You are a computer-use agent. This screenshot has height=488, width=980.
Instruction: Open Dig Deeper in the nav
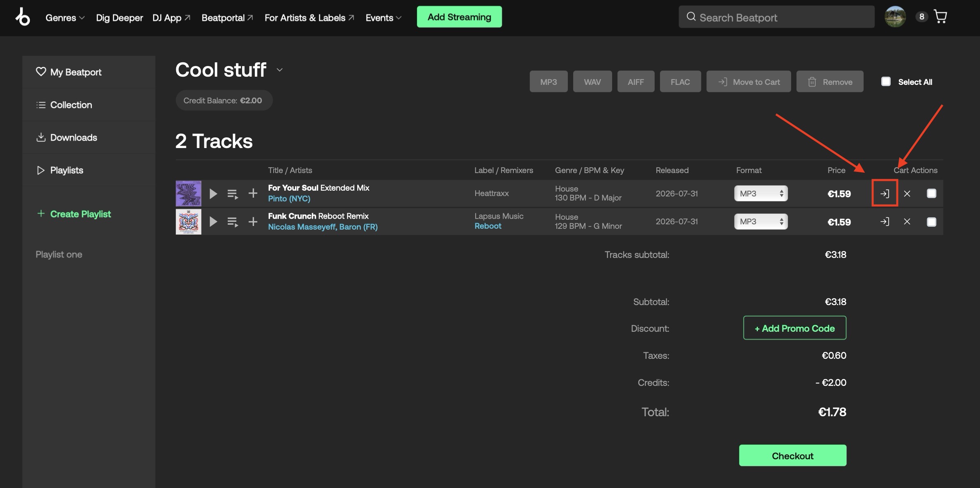tap(119, 18)
